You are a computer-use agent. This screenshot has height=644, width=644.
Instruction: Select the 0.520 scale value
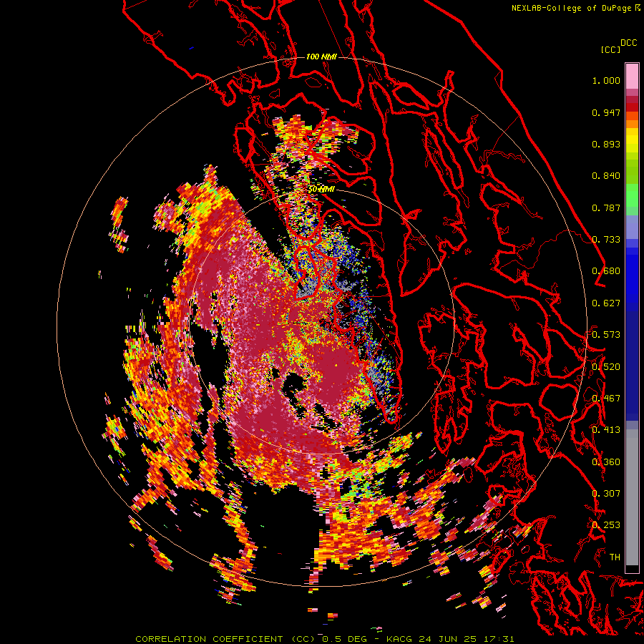coord(606,367)
